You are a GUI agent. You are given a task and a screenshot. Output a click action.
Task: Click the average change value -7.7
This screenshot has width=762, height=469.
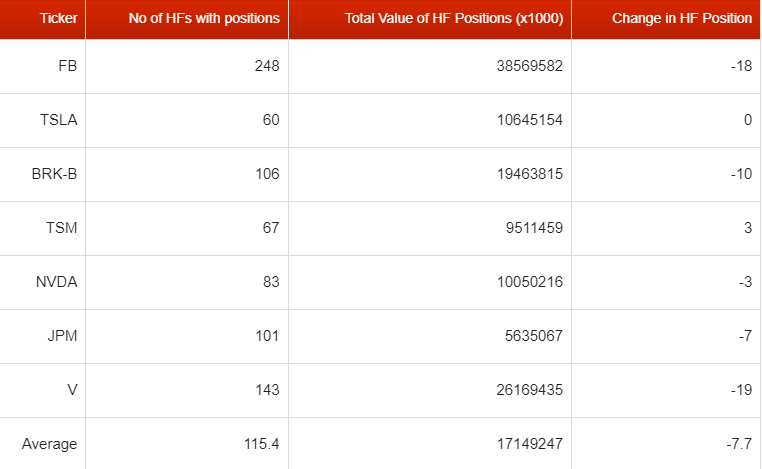point(739,444)
